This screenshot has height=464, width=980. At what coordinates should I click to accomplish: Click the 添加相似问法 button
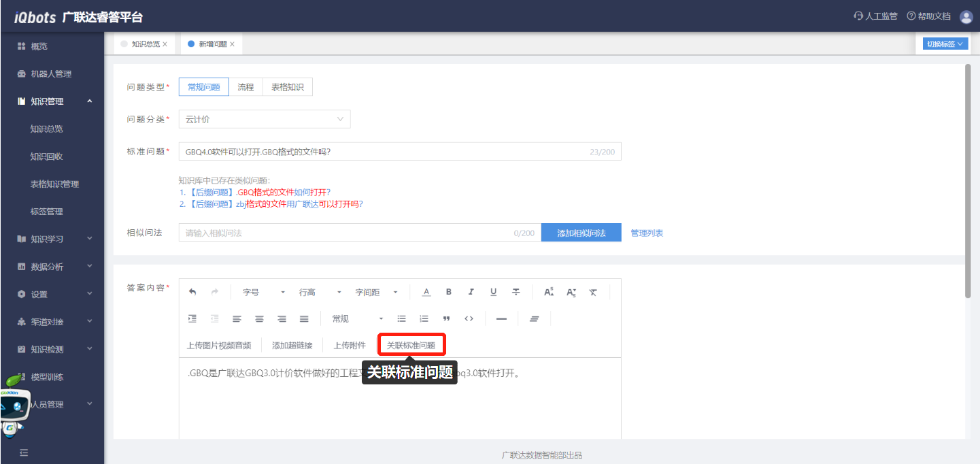580,233
